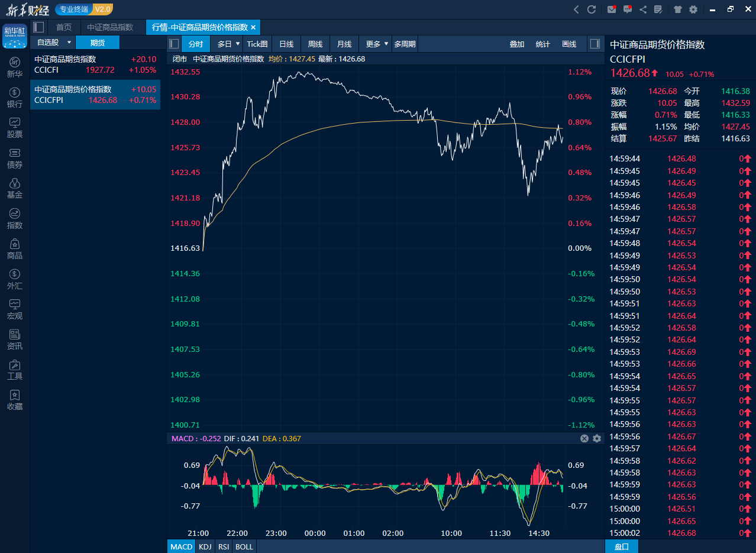Open MACD indicator settings via its gear icon

point(596,438)
